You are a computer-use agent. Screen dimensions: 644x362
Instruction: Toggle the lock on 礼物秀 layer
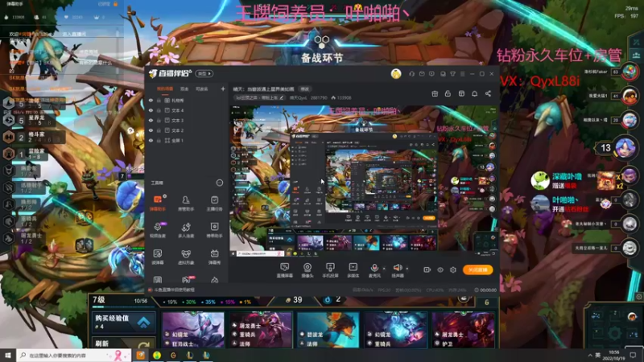159,100
